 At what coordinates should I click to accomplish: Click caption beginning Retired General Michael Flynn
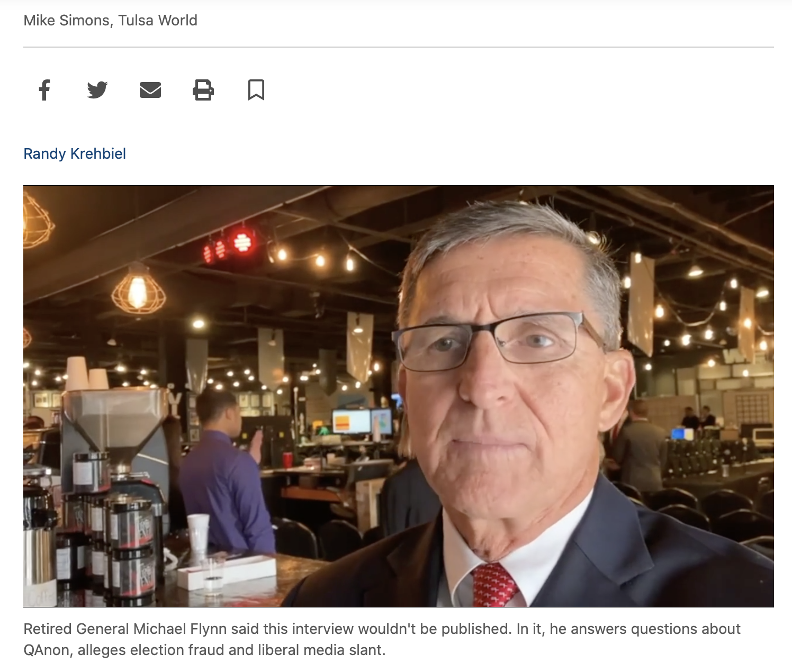pos(382,639)
